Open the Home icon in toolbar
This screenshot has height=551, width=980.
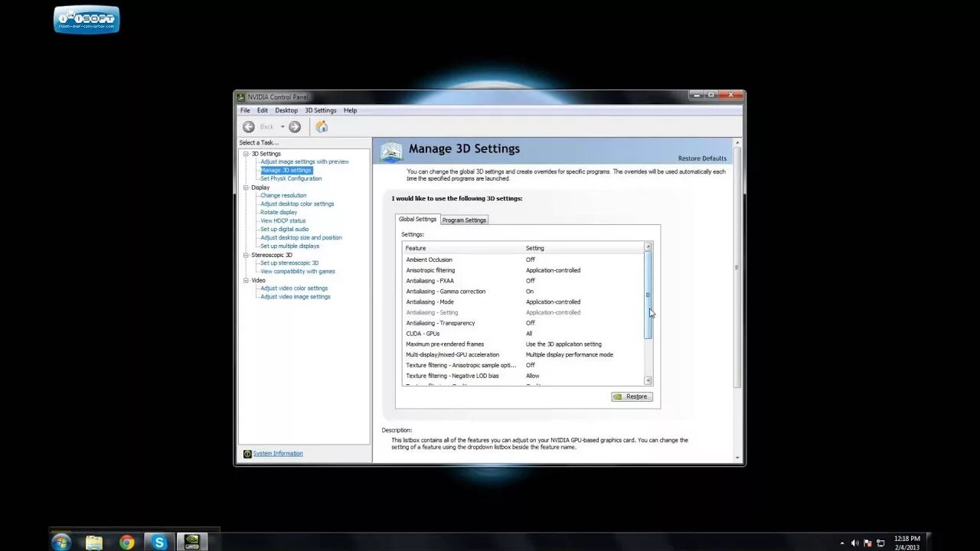[x=322, y=127]
